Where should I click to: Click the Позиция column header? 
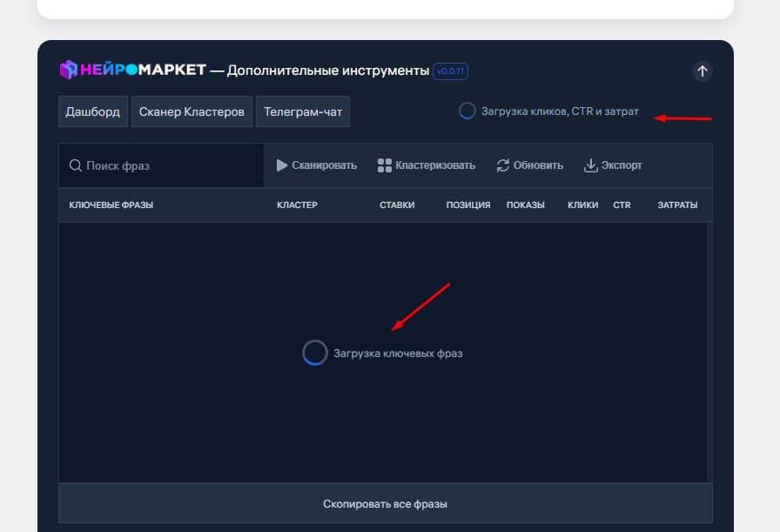coord(468,205)
